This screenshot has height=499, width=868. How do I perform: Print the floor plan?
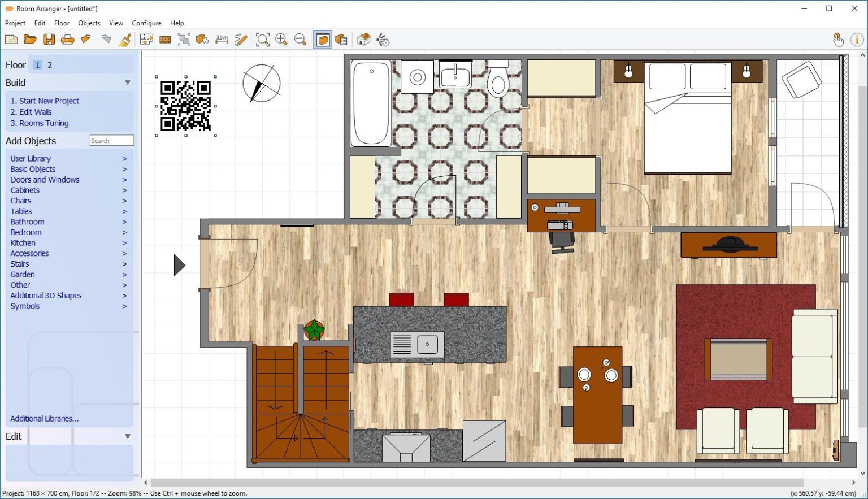pyautogui.click(x=68, y=40)
